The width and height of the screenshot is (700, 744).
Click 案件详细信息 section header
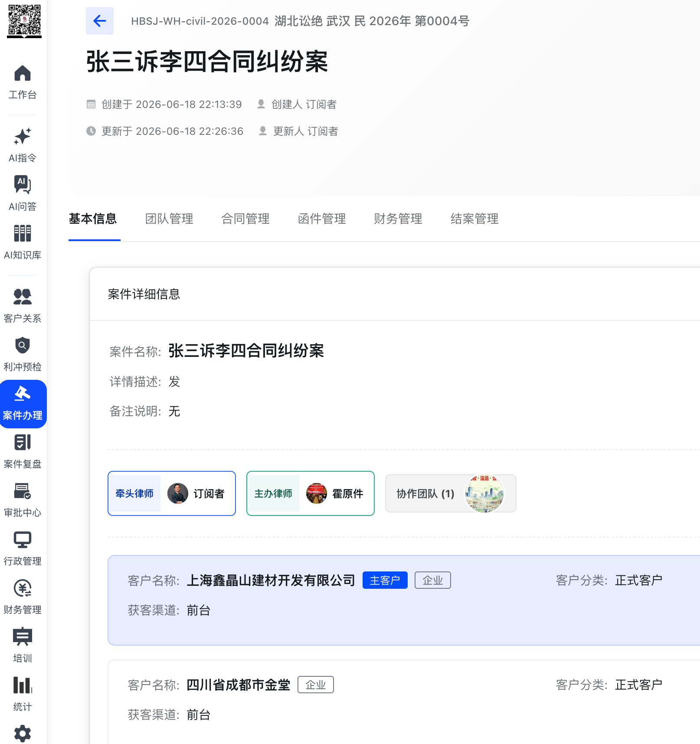pos(144,294)
